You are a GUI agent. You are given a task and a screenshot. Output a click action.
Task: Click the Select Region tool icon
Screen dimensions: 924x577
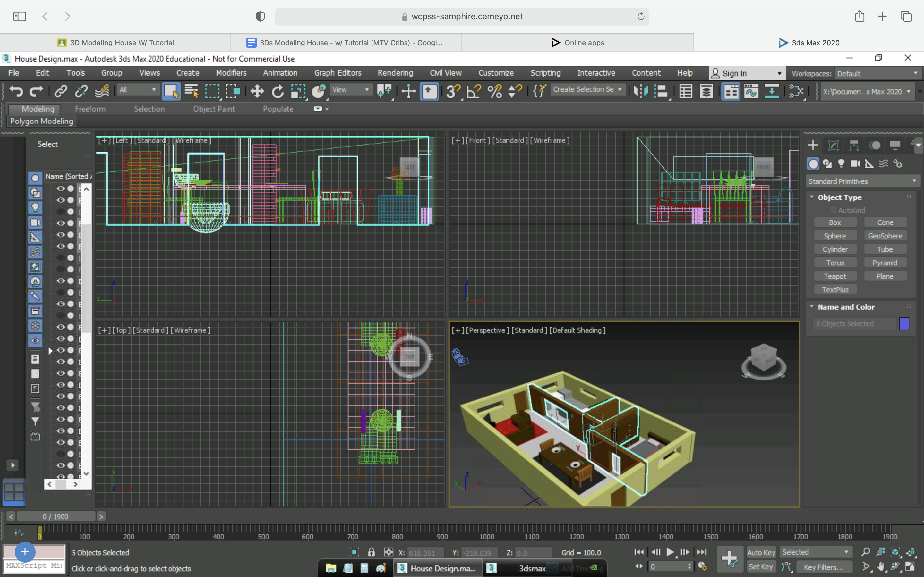212,91
